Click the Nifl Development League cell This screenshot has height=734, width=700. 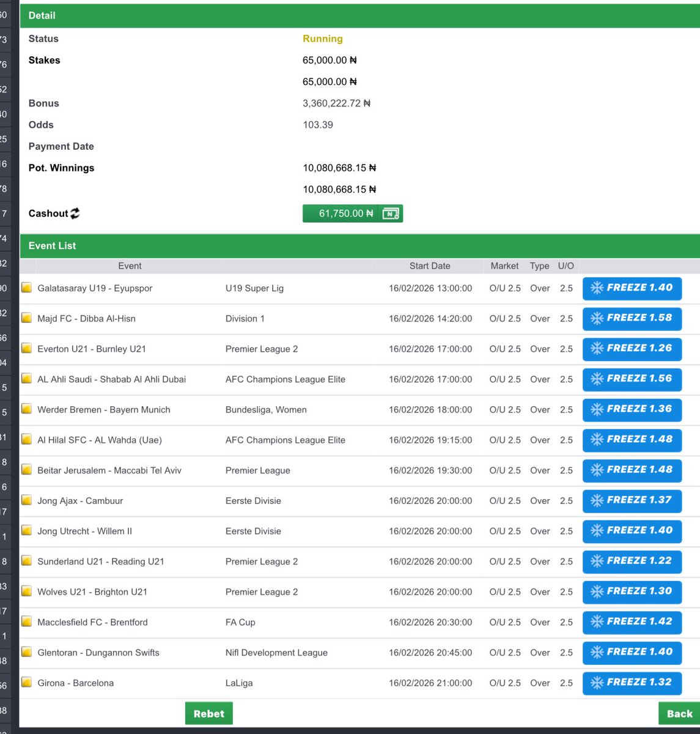[x=276, y=653]
